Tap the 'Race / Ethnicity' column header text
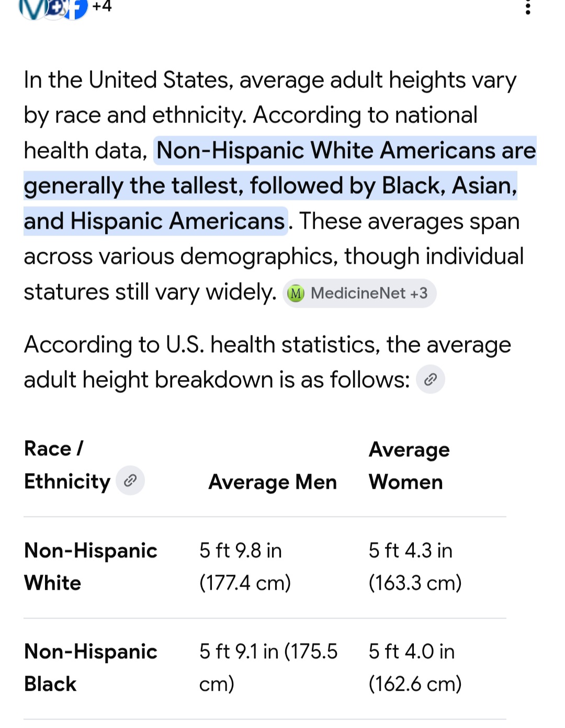 pyautogui.click(x=67, y=465)
